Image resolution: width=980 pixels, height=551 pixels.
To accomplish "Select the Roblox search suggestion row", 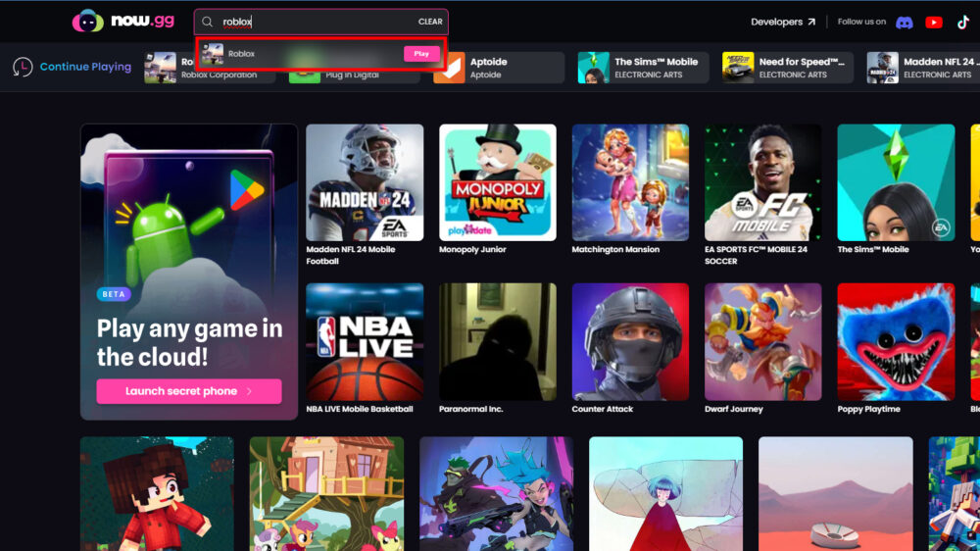I will (x=321, y=54).
